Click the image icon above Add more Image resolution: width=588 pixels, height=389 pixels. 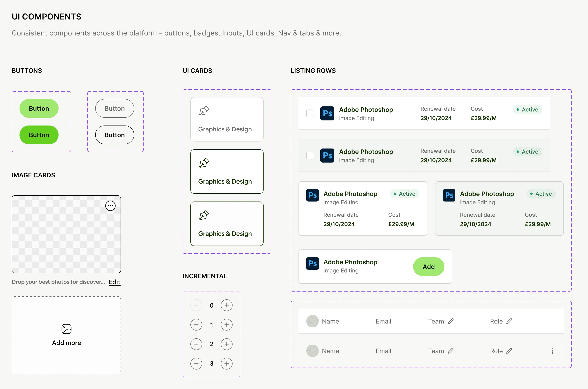(67, 329)
